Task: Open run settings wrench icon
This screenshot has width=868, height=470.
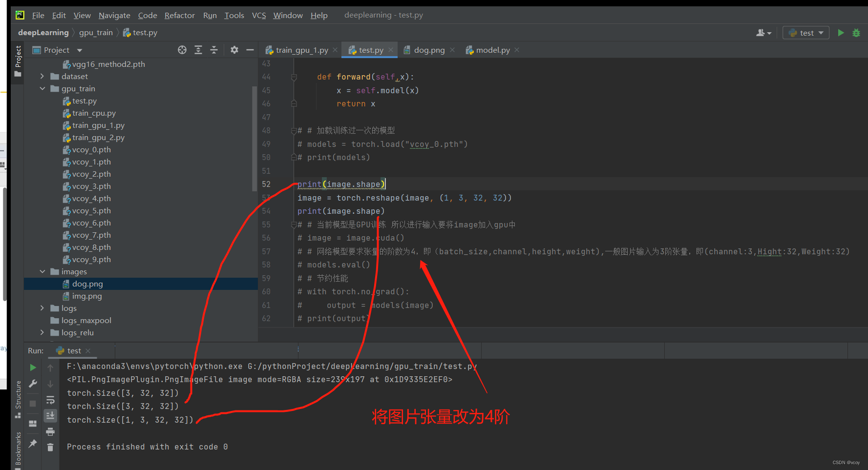Action: click(33, 384)
